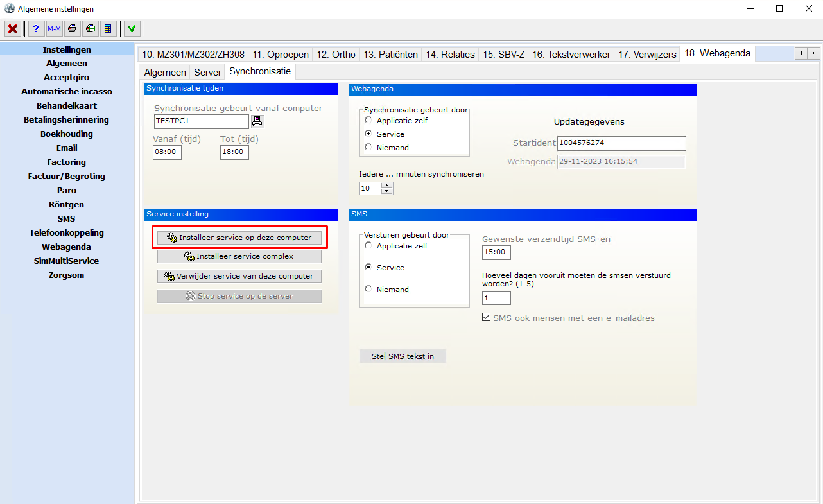Select SMS in the left sidebar
The width and height of the screenshot is (823, 504).
tap(67, 219)
